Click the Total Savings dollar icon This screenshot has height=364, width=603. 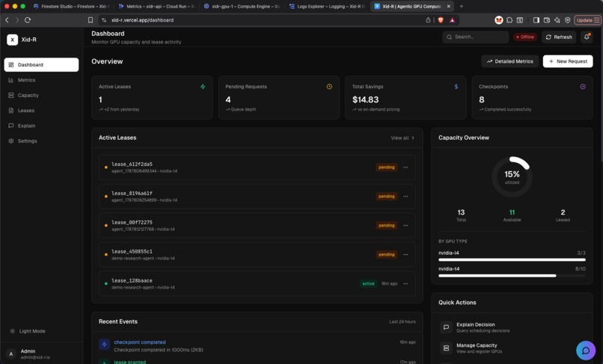tap(456, 87)
